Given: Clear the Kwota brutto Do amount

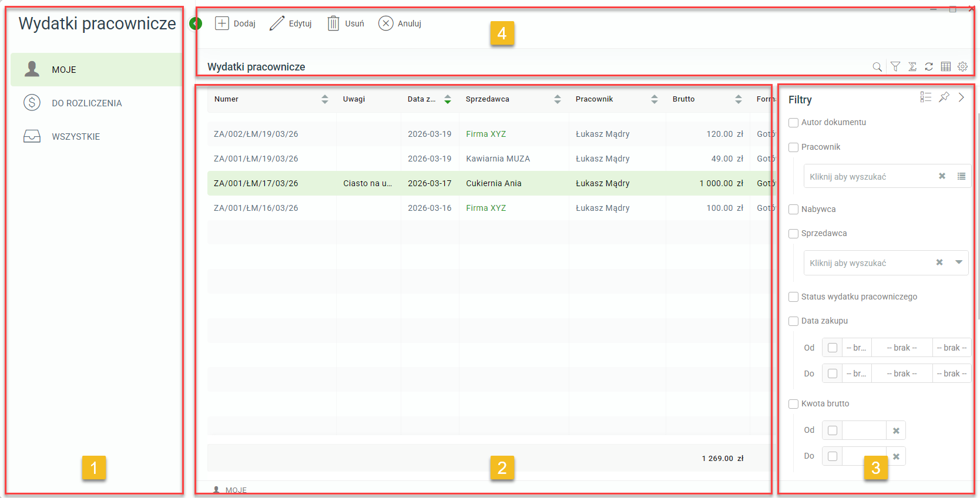Looking at the screenshot, I should pyautogui.click(x=896, y=456).
